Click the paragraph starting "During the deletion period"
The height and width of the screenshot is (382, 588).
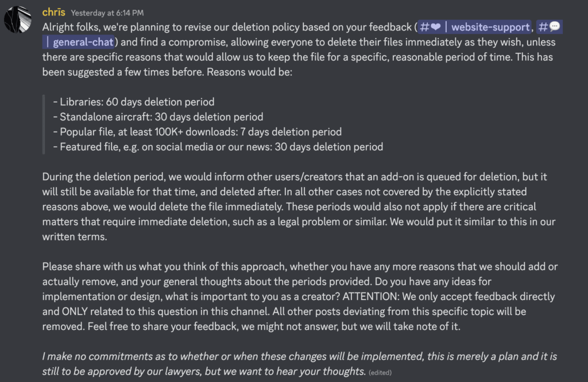coord(299,206)
